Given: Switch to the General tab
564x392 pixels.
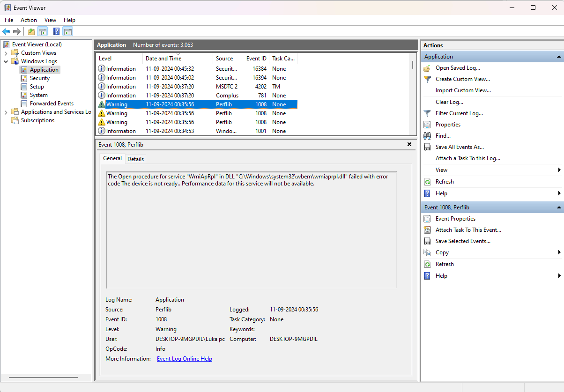Looking at the screenshot, I should click(112, 158).
